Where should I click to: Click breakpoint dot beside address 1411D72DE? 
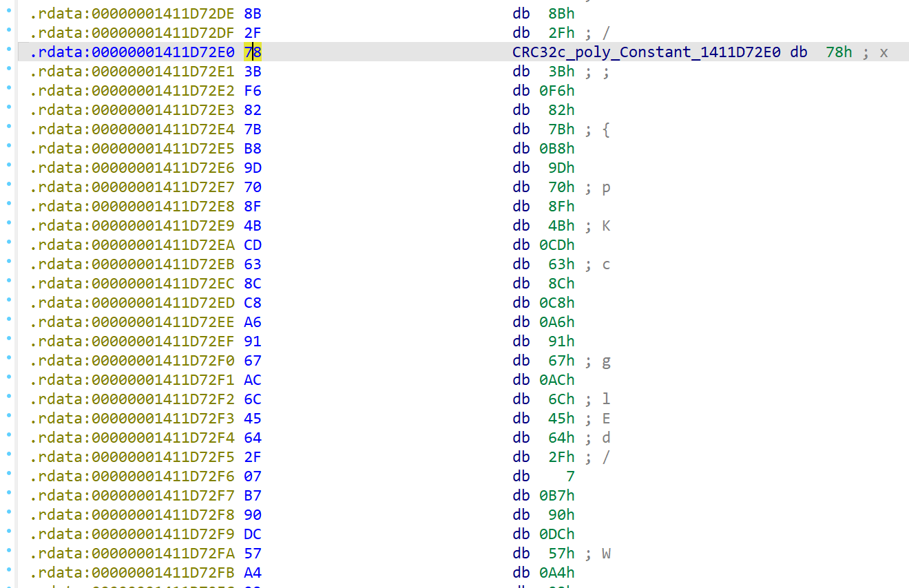[8, 14]
